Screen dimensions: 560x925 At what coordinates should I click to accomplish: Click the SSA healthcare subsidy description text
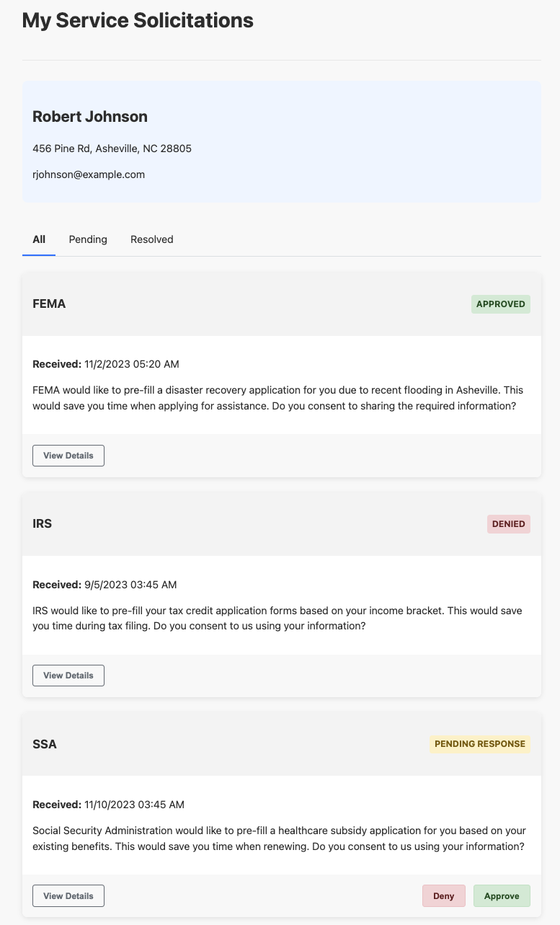tap(279, 838)
